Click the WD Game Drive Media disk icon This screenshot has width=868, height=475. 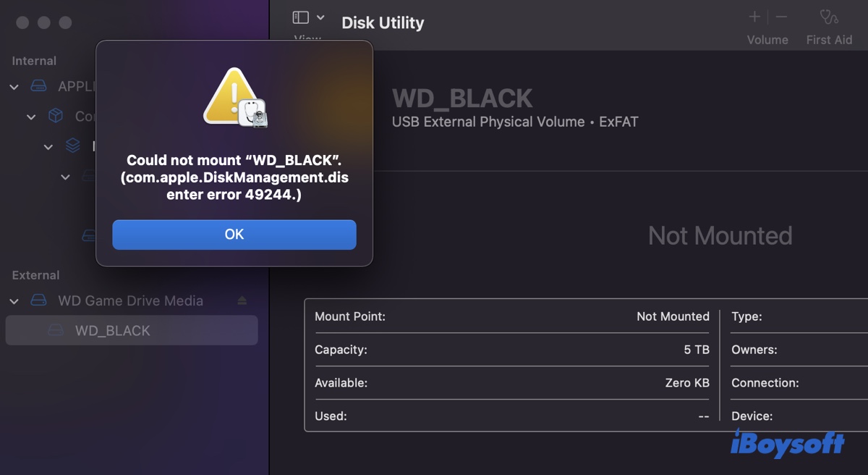(38, 300)
